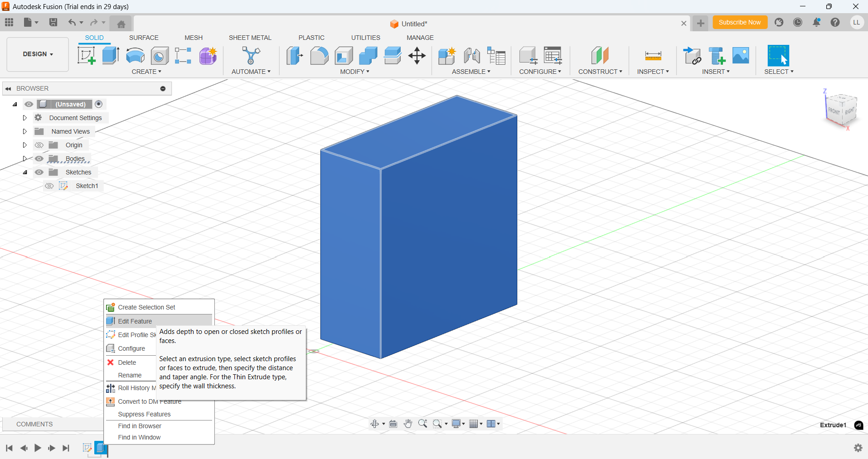This screenshot has width=868, height=459.
Task: Open timeline settings gear
Action: (858, 448)
